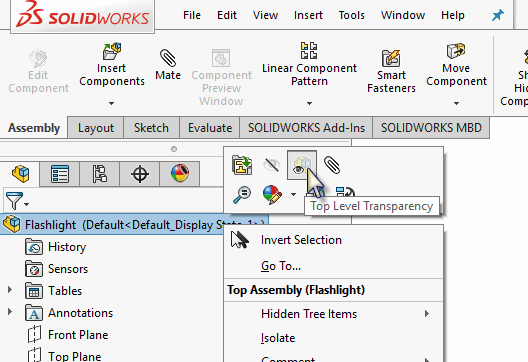Click View Mates paperclip in context toolbar
Viewport: 528px width, 362px height.
332,165
